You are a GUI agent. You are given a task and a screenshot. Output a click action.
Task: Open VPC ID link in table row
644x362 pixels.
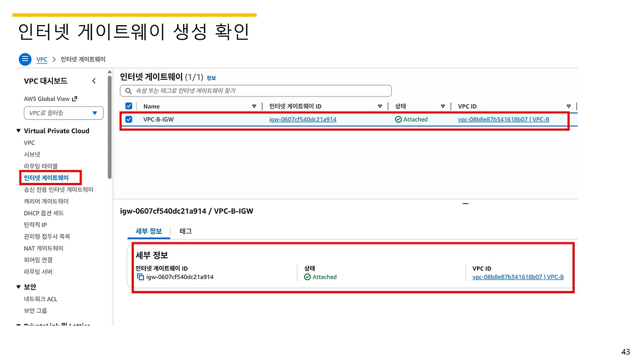coord(504,120)
